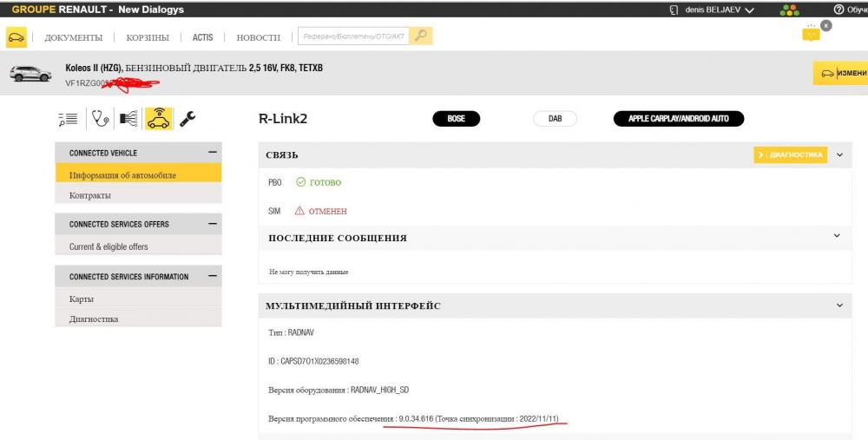
Task: Open the НОВОСТИ menu
Action: [x=259, y=37]
